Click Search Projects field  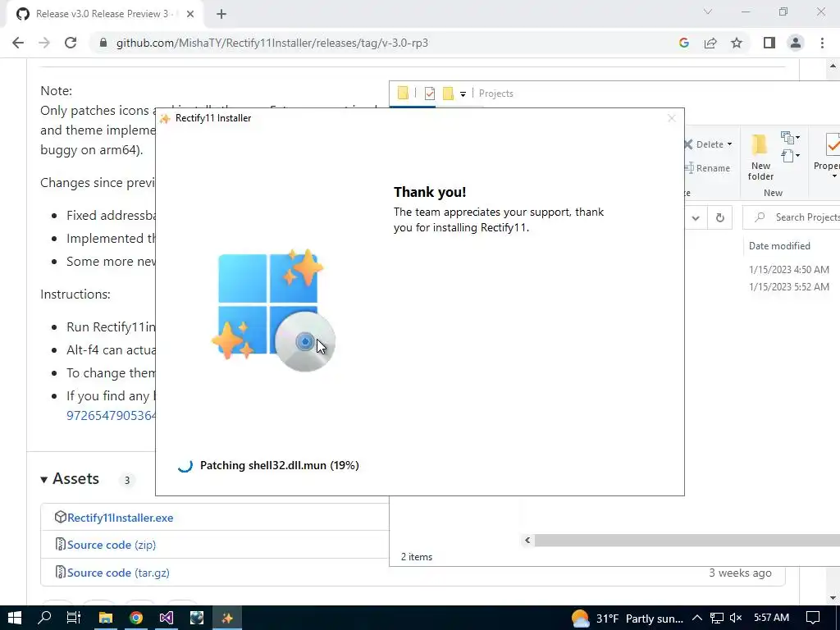pos(792,217)
